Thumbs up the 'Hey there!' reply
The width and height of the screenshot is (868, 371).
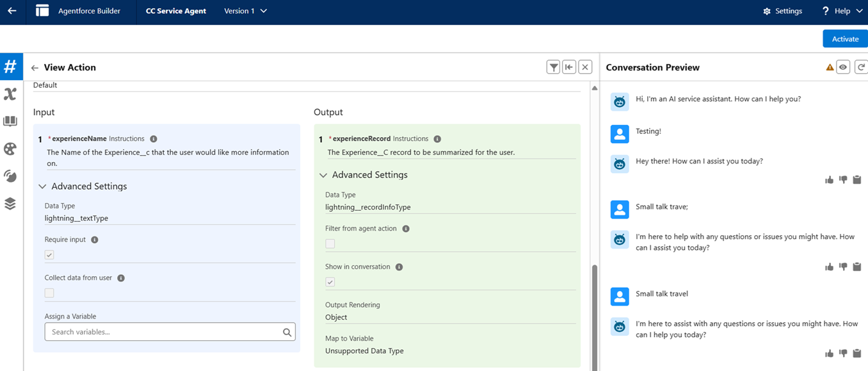830,180
